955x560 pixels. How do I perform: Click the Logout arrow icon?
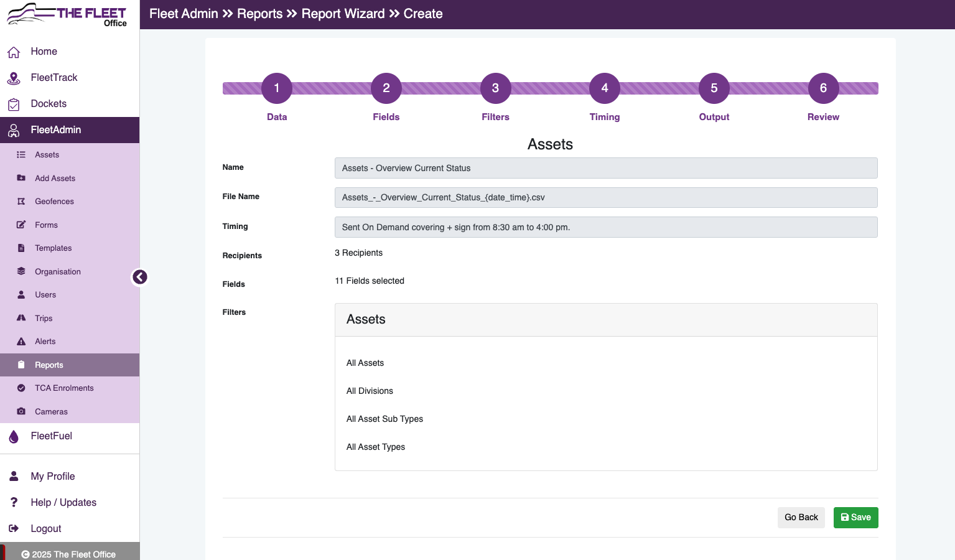[14, 528]
